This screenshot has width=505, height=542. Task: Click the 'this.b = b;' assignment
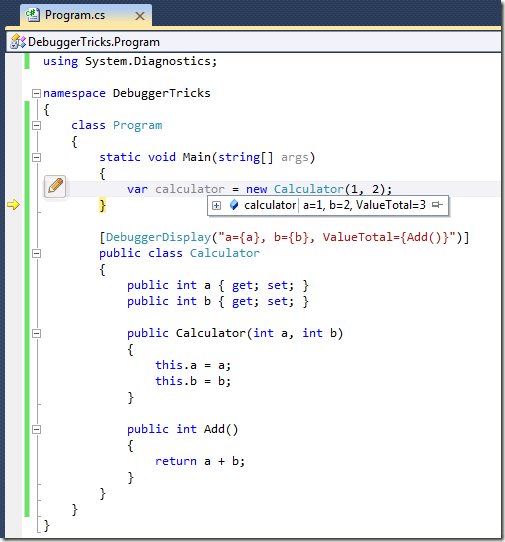point(193,381)
